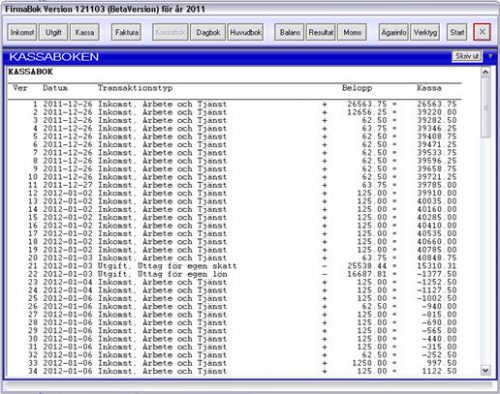Click the Datum column header
The image size is (500, 394).
point(55,88)
